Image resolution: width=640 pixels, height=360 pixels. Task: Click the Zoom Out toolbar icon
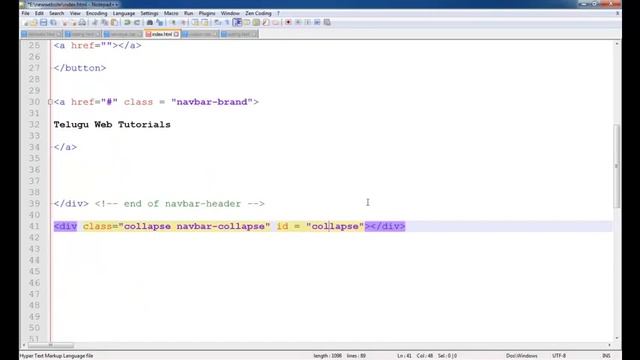(x=184, y=22)
